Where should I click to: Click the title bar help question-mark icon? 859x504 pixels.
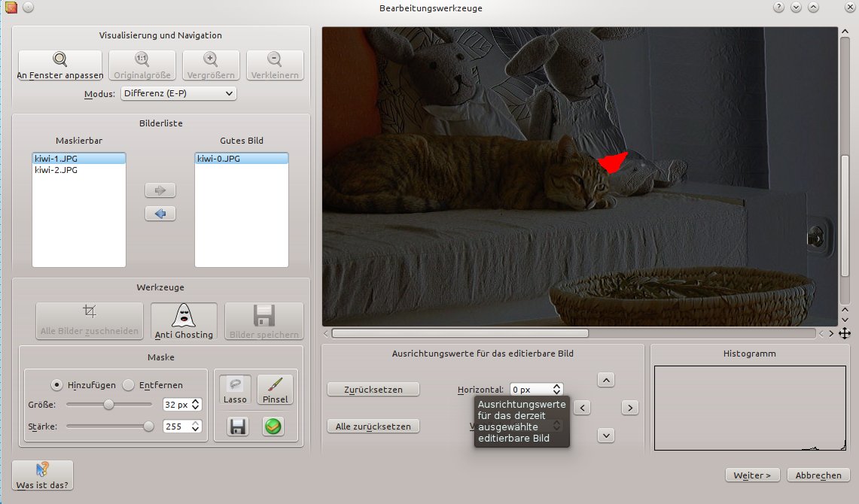(778, 8)
